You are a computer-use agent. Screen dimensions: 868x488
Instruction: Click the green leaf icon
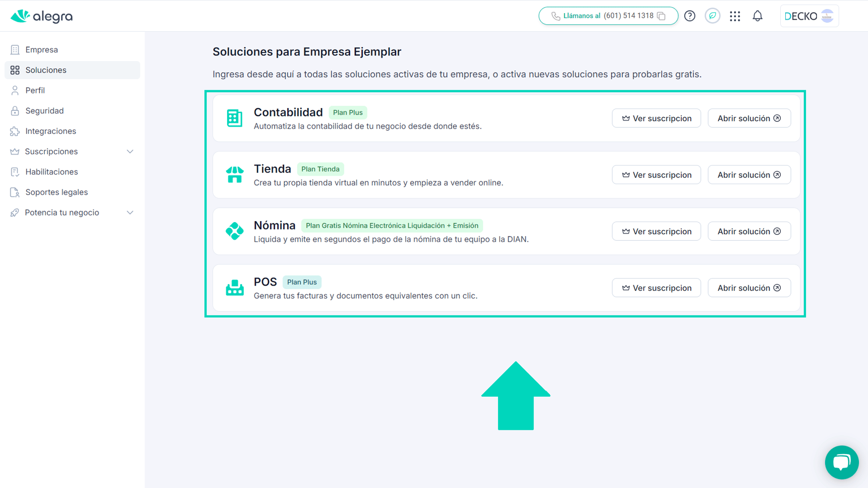tap(712, 16)
